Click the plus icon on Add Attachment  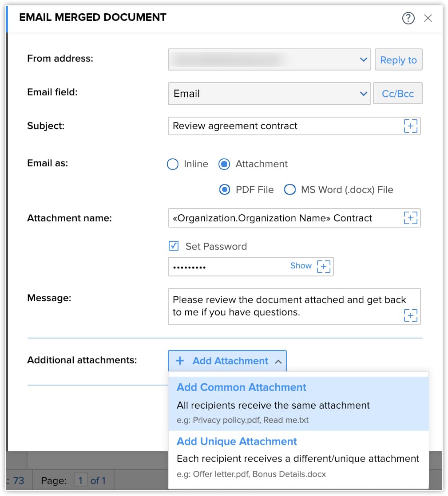point(179,361)
